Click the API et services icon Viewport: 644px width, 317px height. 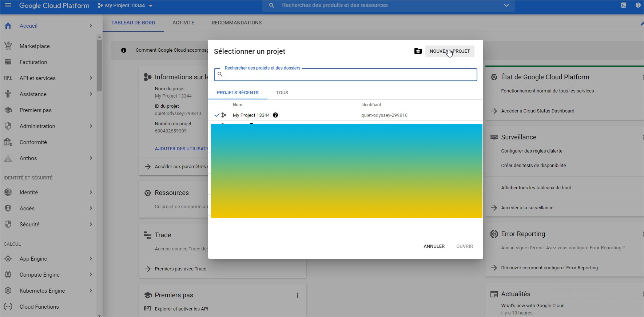point(8,78)
